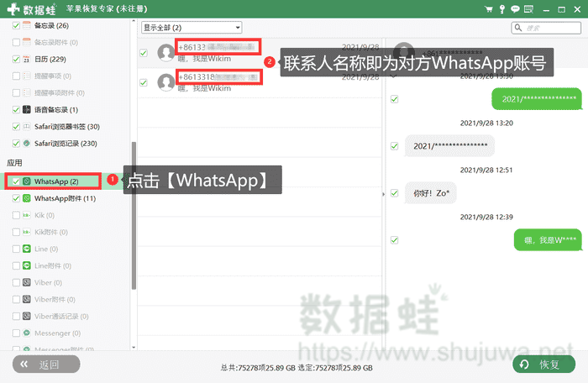Viewport: 588px width, 383px height.
Task: Uncheck the 备忘录 (26) checkbox
Action: 16,25
